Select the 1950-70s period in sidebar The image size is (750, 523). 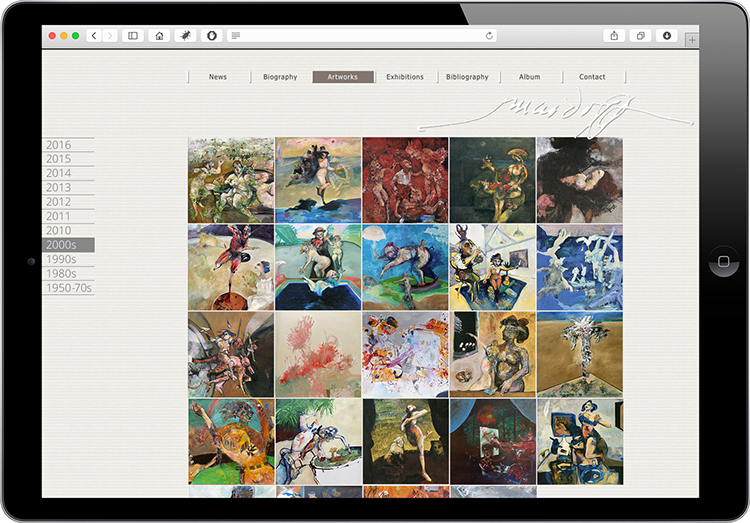(68, 288)
